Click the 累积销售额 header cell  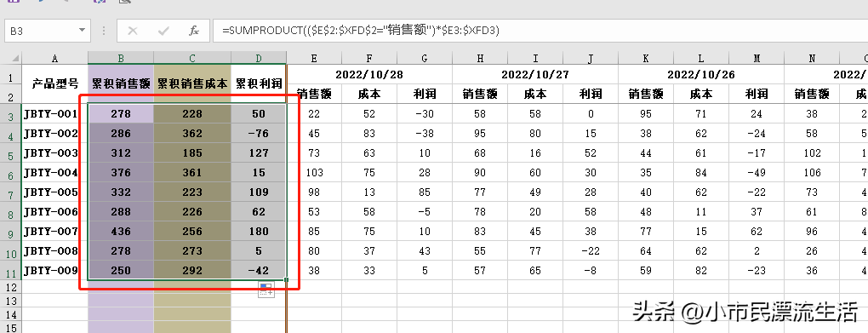click(121, 84)
